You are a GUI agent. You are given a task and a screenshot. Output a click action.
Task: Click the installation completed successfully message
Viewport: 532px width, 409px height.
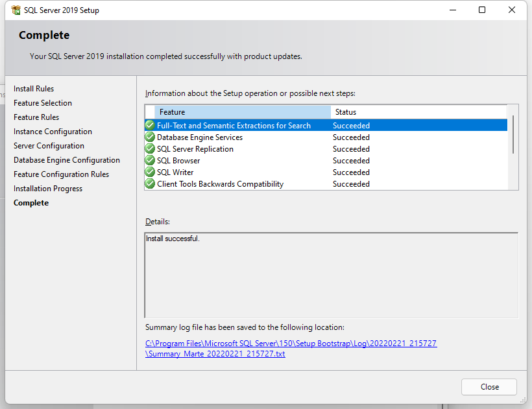(x=166, y=56)
